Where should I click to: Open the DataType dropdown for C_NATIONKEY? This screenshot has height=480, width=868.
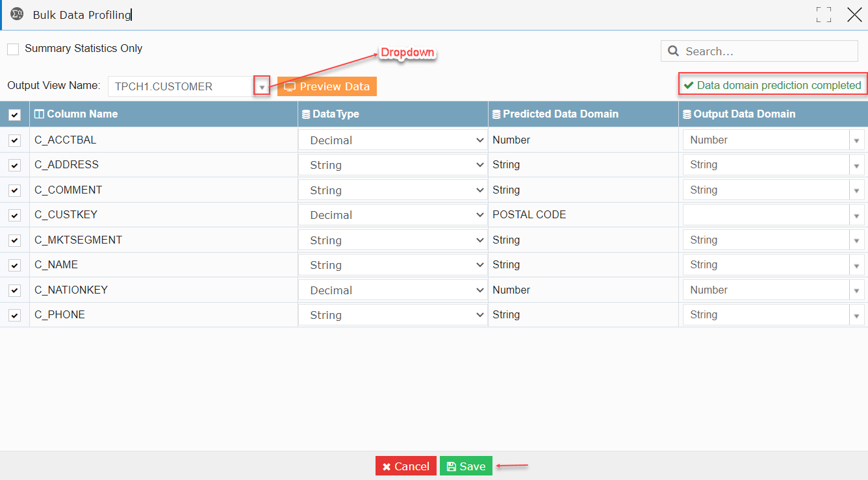tap(479, 290)
